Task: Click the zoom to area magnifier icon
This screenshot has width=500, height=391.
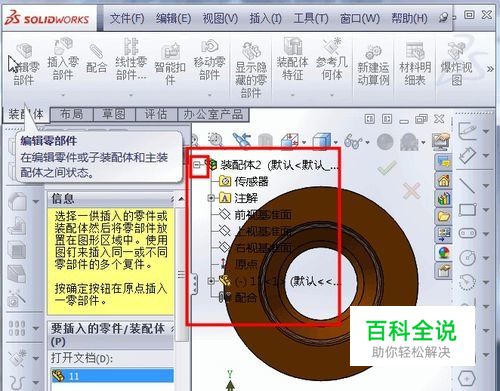Action: 215,140
